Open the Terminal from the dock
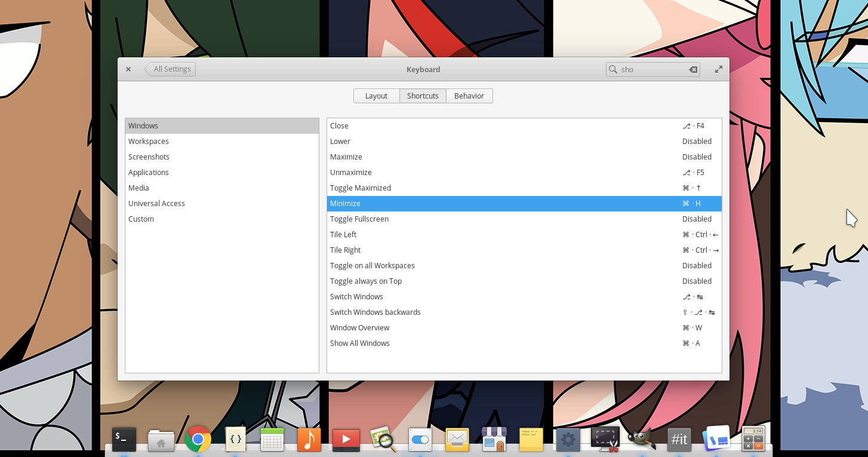 point(124,440)
